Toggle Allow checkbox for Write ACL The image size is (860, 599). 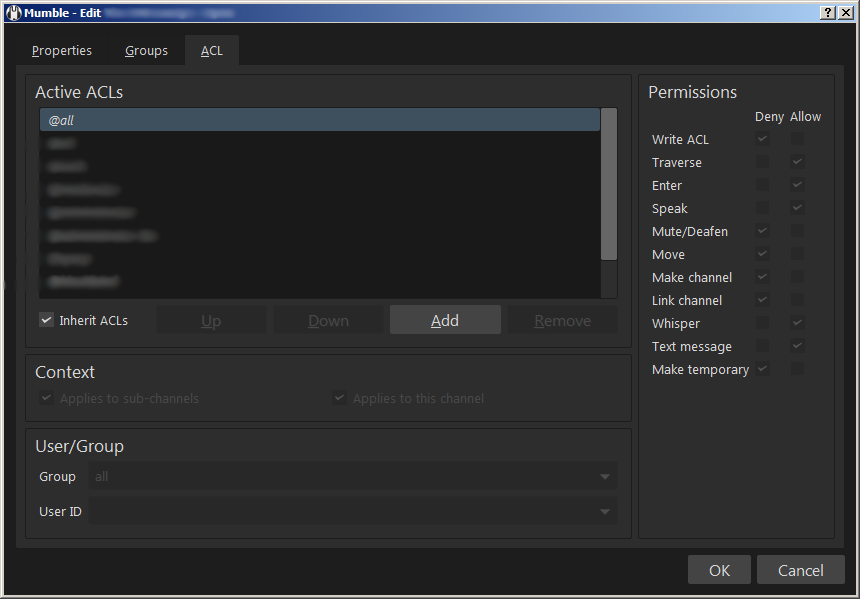click(x=797, y=139)
